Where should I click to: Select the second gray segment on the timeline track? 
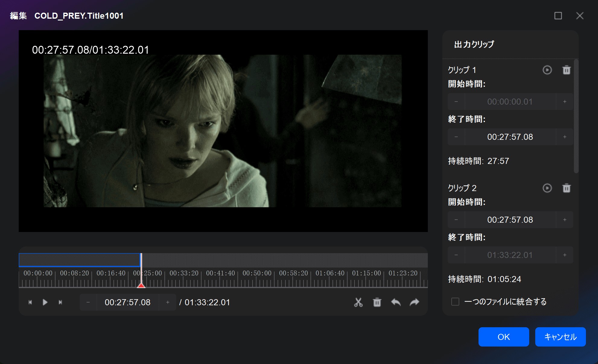[x=285, y=260]
